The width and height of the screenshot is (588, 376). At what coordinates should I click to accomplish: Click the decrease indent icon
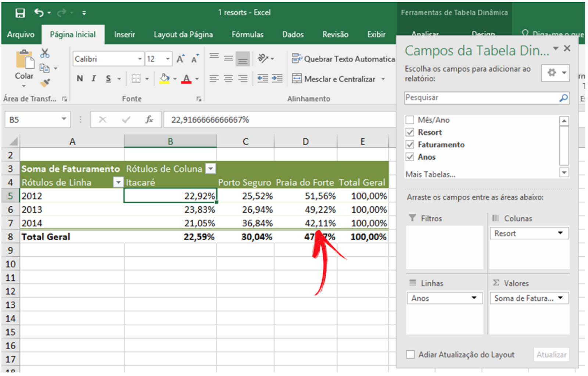click(x=263, y=79)
